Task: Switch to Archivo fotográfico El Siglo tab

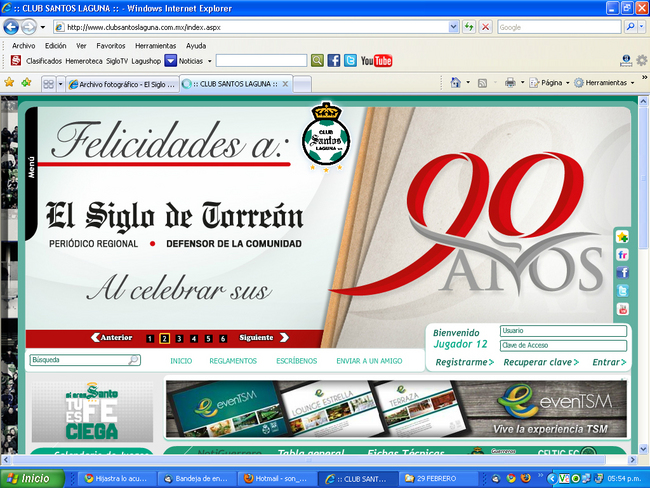Action: pos(122,84)
